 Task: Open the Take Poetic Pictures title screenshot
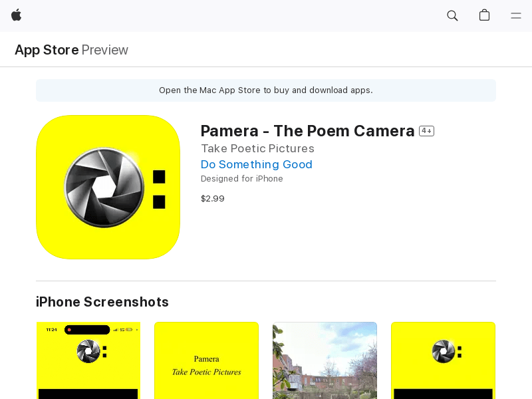[x=206, y=360]
